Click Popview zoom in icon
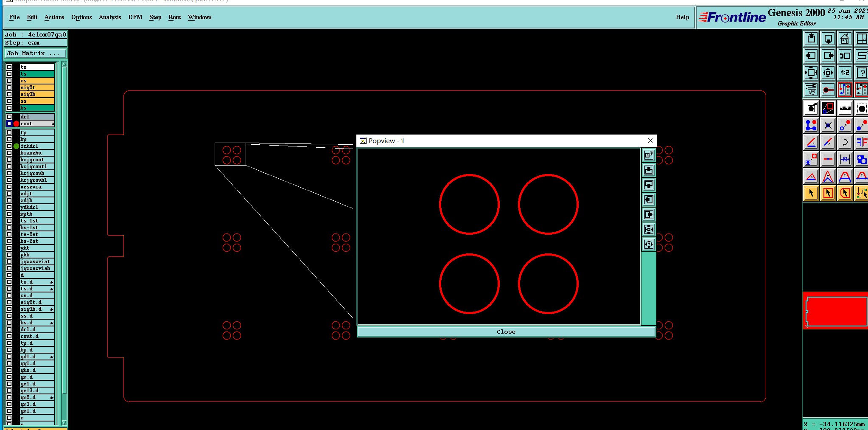Image resolution: width=868 pixels, height=430 pixels. pyautogui.click(x=649, y=230)
